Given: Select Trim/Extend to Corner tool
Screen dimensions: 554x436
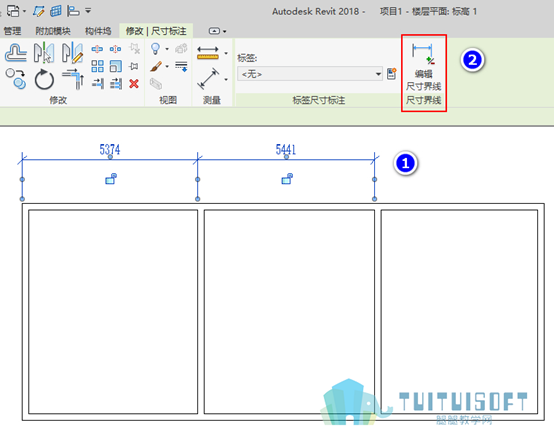Looking at the screenshot, I should (73, 79).
